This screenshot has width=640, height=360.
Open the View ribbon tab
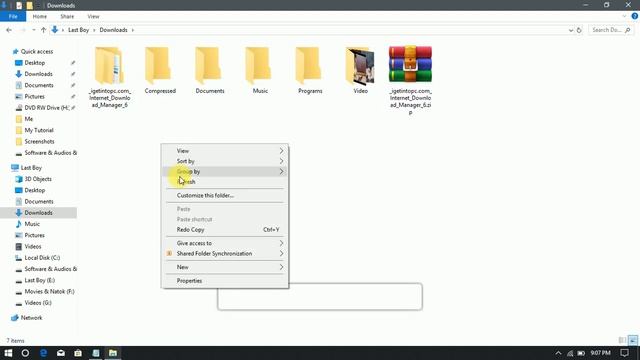pyautogui.click(x=93, y=16)
